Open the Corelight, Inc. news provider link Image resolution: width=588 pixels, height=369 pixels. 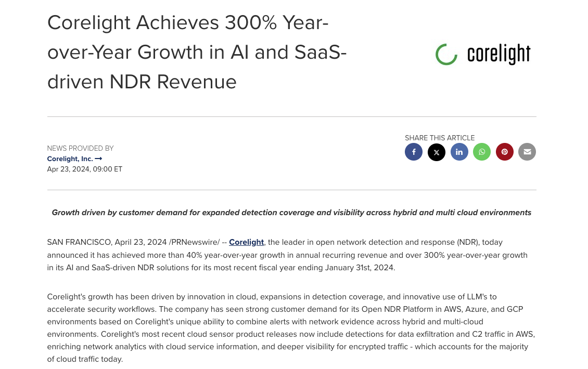74,159
